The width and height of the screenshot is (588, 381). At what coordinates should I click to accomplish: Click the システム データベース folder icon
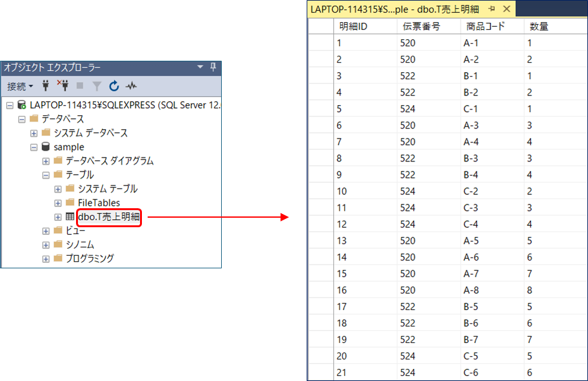tap(46, 133)
